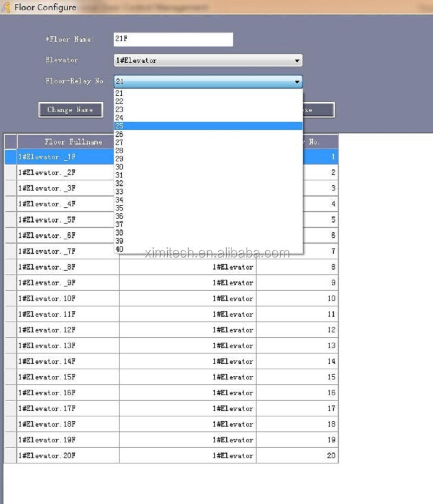The width and height of the screenshot is (433, 504).
Task: Choose highlighted option 25 in list
Action: tap(208, 126)
